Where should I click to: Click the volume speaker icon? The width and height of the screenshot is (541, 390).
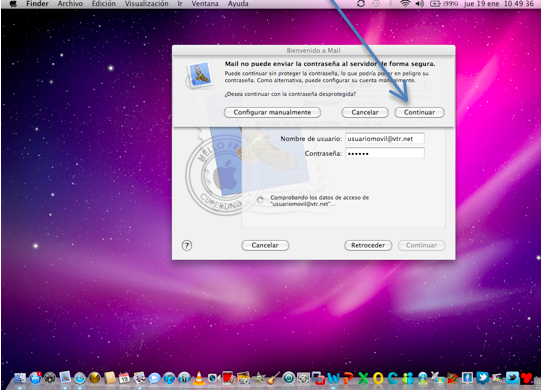(420, 4)
